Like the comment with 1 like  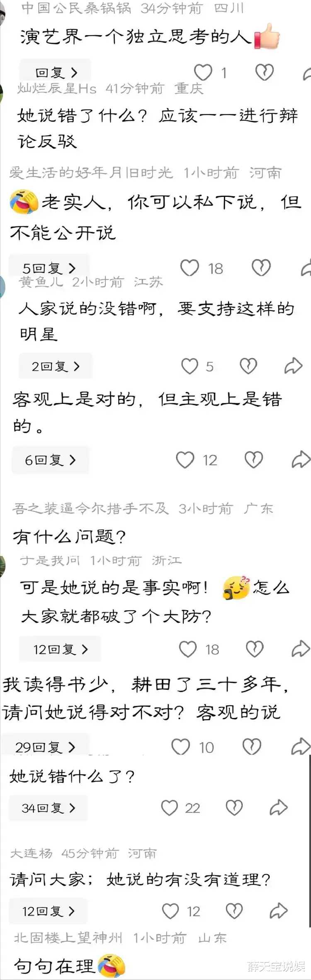(x=203, y=73)
